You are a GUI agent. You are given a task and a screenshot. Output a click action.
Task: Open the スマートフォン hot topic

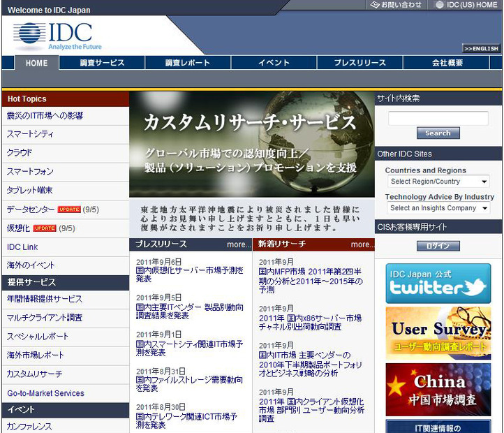[x=30, y=172]
